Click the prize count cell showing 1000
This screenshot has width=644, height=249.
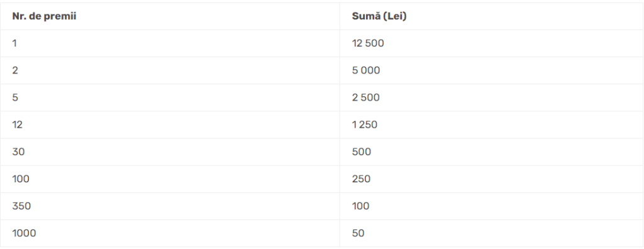[x=170, y=233]
